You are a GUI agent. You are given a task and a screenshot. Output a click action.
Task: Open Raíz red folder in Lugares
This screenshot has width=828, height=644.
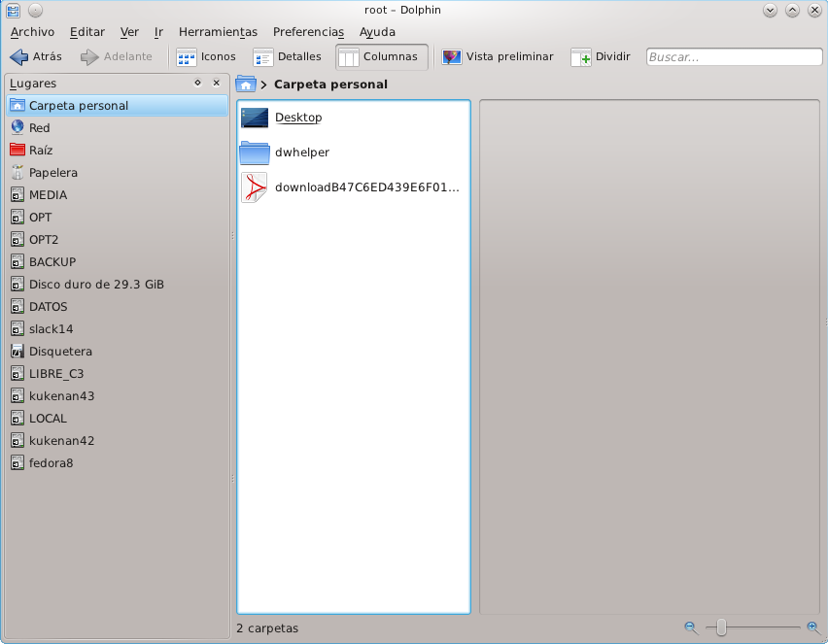(17, 151)
